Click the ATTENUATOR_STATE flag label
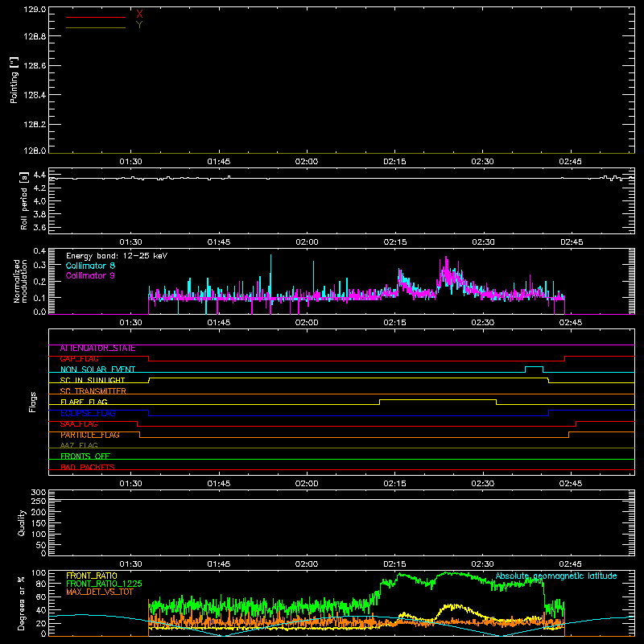The image size is (644, 644). 97,349
